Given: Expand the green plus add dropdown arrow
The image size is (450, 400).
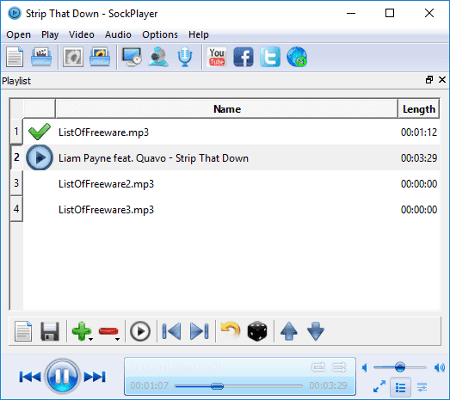Looking at the screenshot, I should coord(90,339).
